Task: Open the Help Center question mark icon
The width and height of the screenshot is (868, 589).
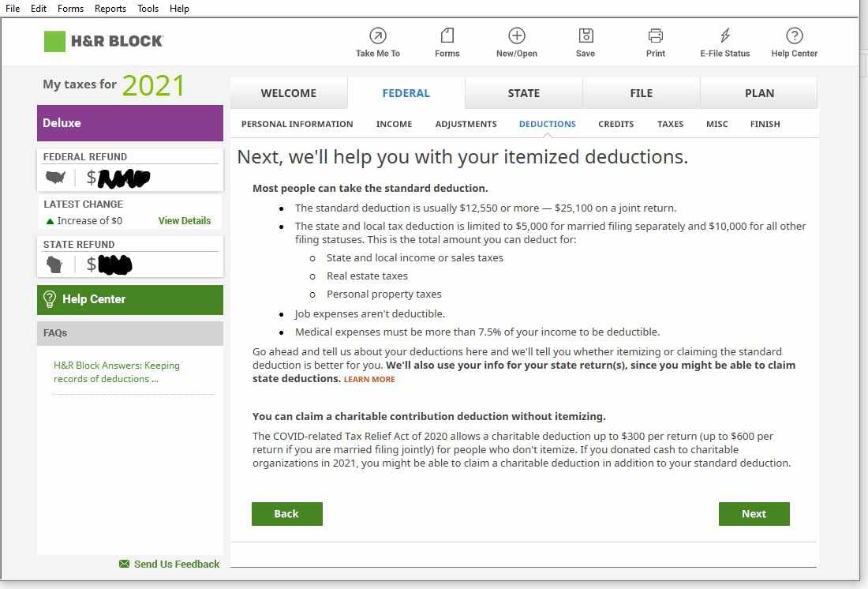Action: click(x=795, y=36)
